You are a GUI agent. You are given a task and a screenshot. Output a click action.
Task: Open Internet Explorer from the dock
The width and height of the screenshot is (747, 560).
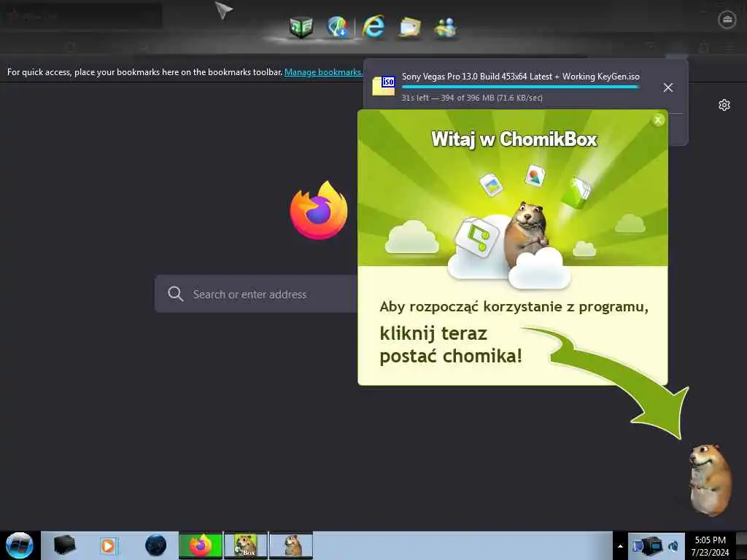pos(374,26)
